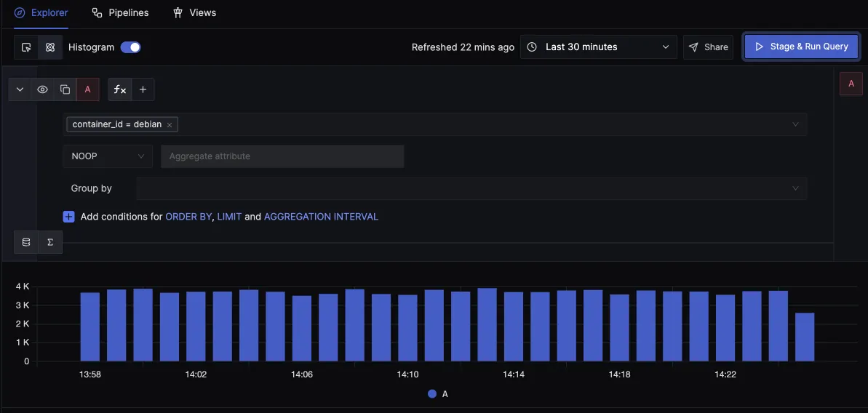868x413 pixels.
Task: Toggle the Histogram switch off
Action: pyautogui.click(x=131, y=47)
